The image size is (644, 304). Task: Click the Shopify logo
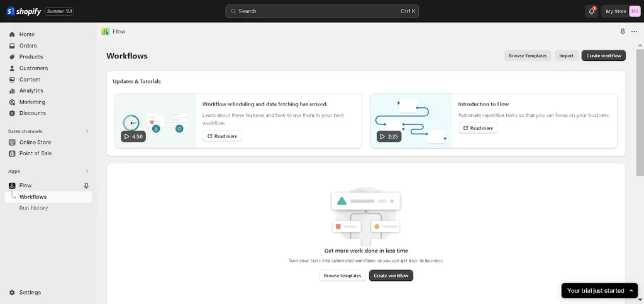tap(24, 11)
